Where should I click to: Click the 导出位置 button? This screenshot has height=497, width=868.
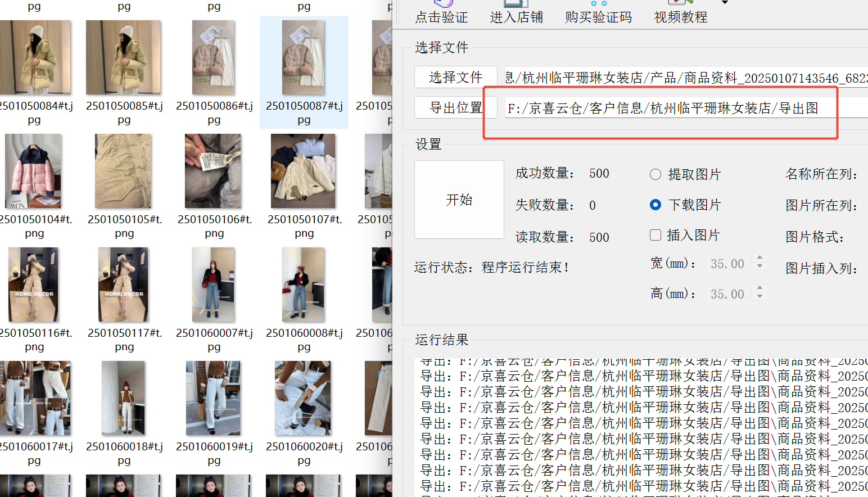click(x=456, y=107)
